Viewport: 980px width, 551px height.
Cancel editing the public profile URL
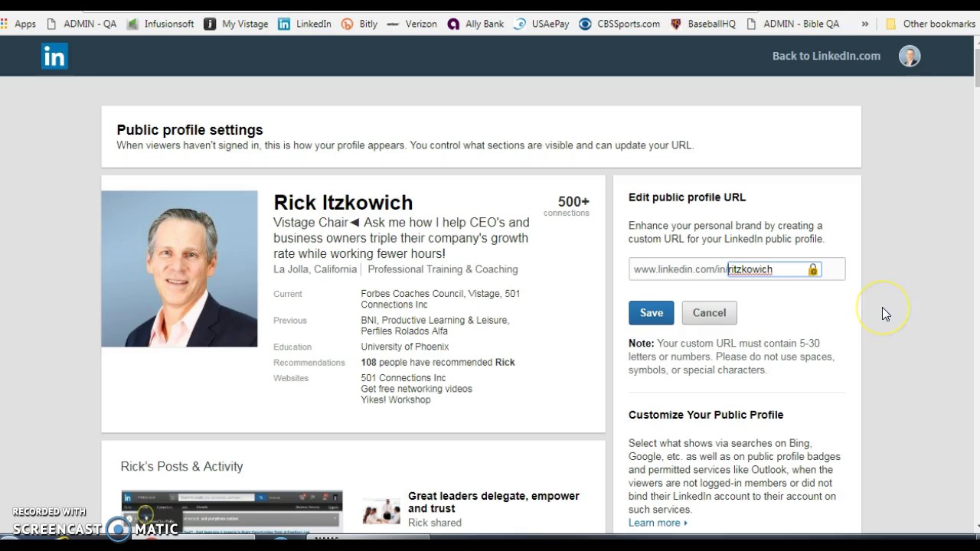tap(709, 312)
